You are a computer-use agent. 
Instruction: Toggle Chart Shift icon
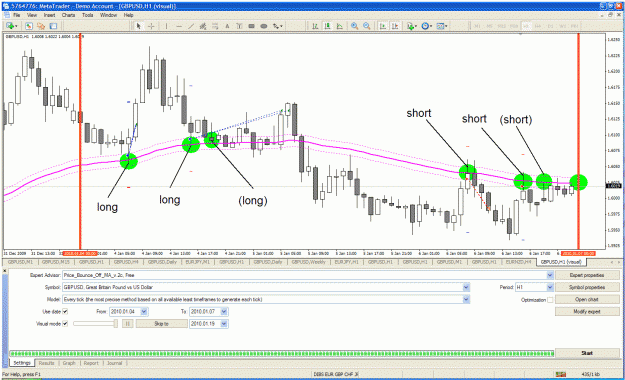pyautogui.click(x=395, y=26)
